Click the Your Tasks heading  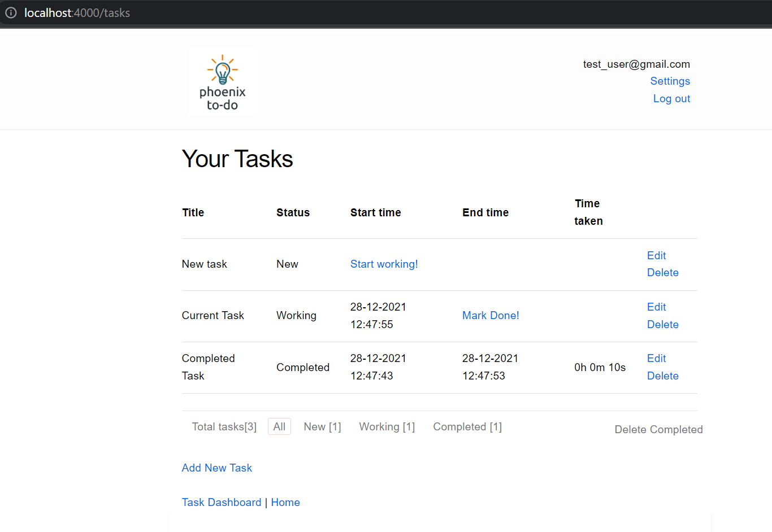[237, 159]
